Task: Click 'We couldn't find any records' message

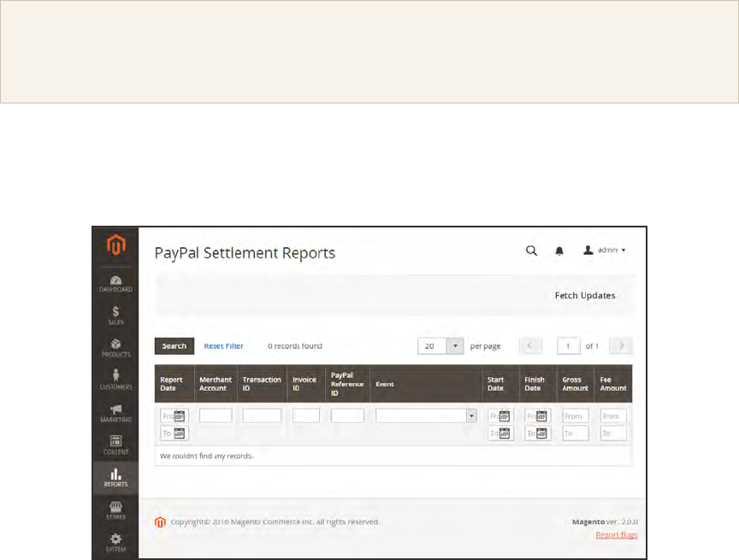Action: [x=206, y=456]
